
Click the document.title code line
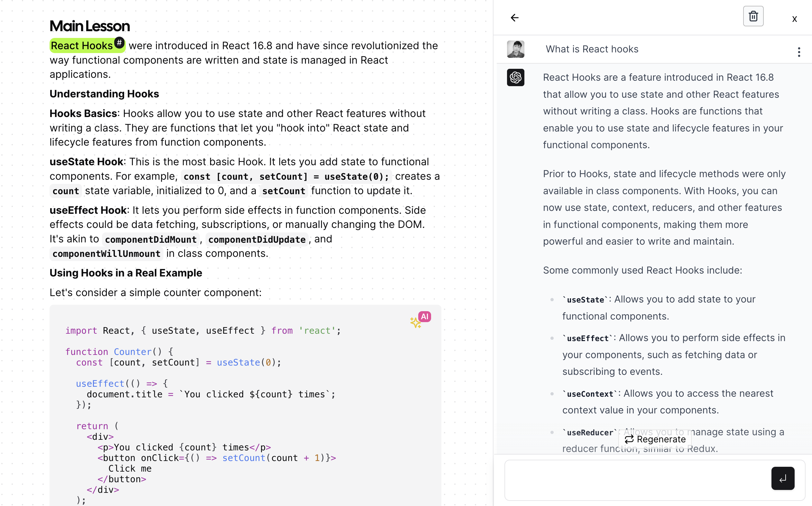(211, 394)
